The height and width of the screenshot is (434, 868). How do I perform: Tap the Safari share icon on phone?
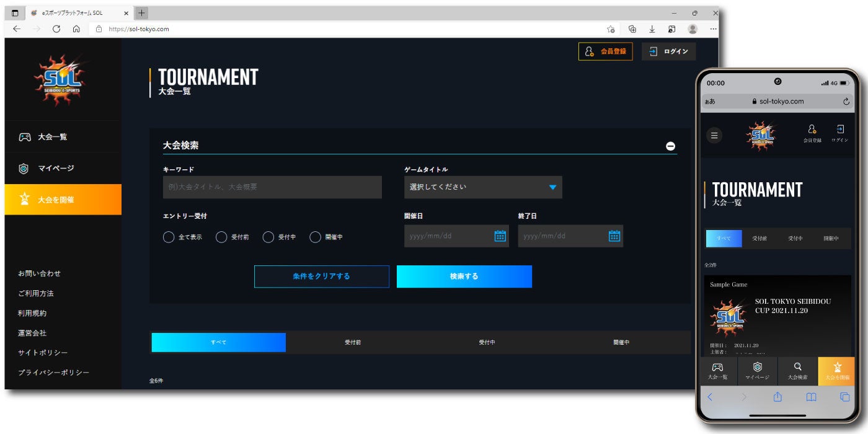click(x=777, y=397)
